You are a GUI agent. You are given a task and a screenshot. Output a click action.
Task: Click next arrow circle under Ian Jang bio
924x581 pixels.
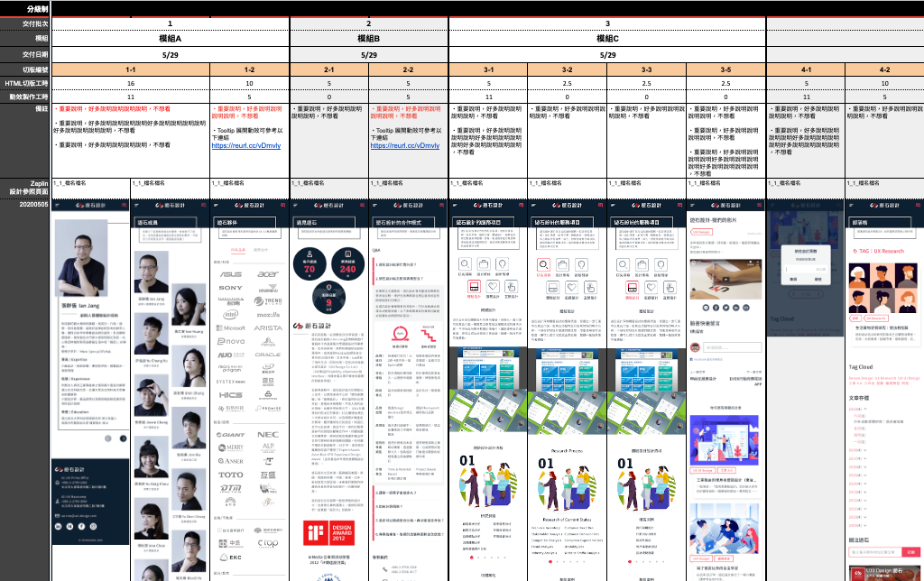(x=123, y=438)
